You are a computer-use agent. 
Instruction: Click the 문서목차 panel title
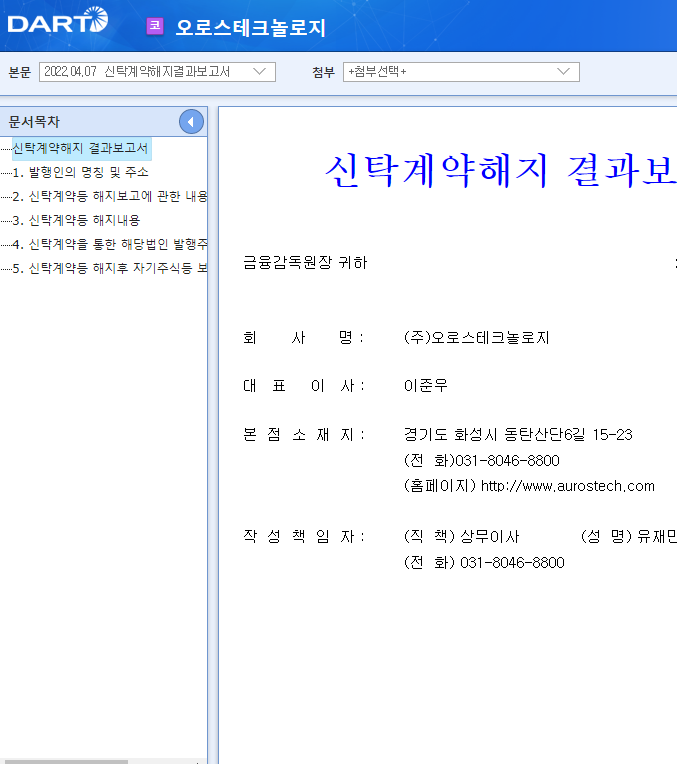point(34,122)
